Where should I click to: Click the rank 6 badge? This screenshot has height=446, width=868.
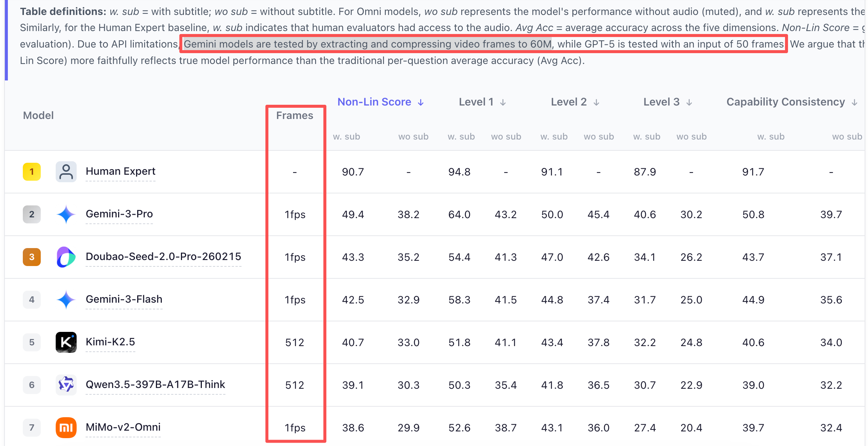pyautogui.click(x=32, y=385)
